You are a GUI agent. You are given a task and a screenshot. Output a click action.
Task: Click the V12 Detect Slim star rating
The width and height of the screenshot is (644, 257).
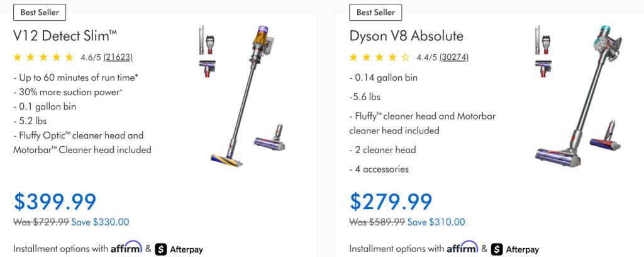click(x=43, y=57)
